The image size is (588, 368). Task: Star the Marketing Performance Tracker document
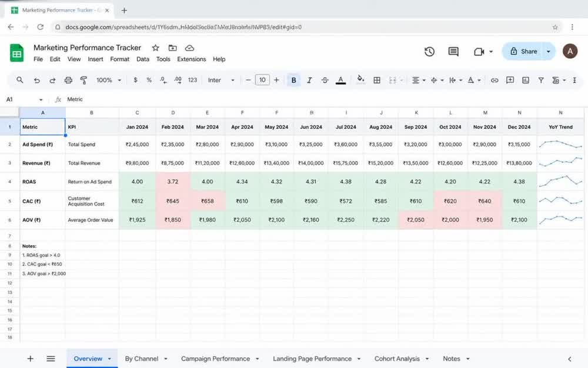155,48
